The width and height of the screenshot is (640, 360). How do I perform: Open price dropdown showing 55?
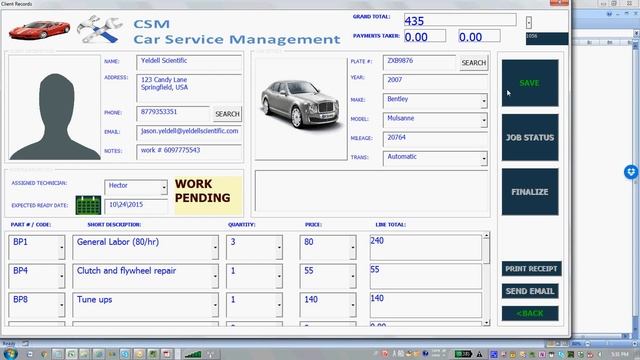(x=353, y=276)
